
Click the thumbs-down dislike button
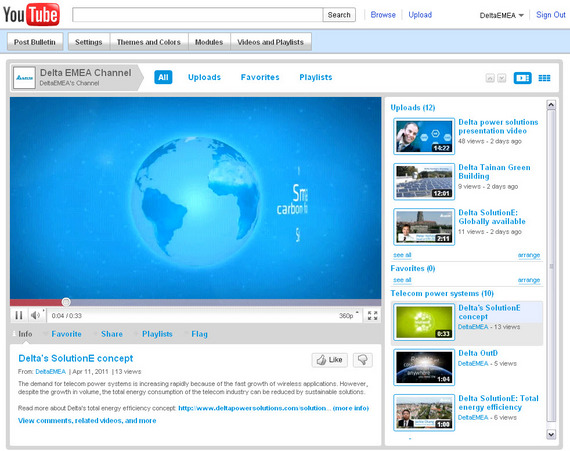click(x=362, y=360)
